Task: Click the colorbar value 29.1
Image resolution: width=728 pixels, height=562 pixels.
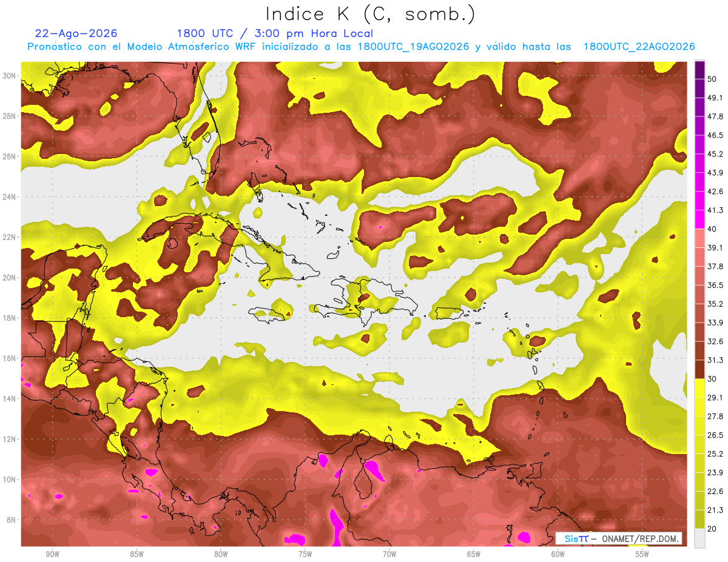Action: coord(715,398)
